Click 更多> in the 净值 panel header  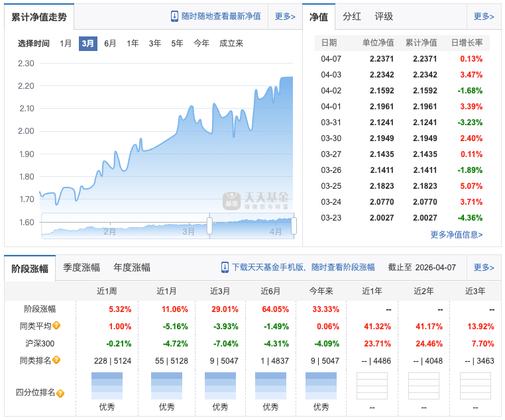pyautogui.click(x=484, y=17)
